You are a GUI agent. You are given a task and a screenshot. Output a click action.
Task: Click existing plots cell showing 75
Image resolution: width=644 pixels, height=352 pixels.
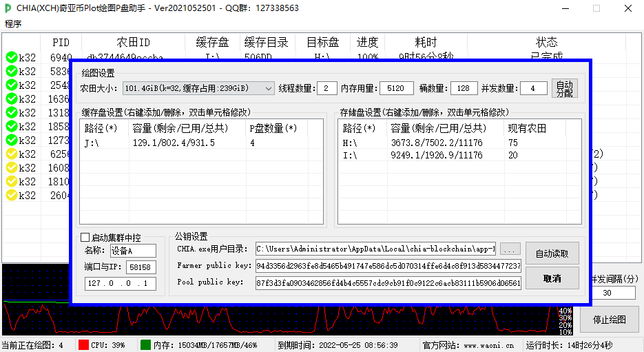coord(534,143)
